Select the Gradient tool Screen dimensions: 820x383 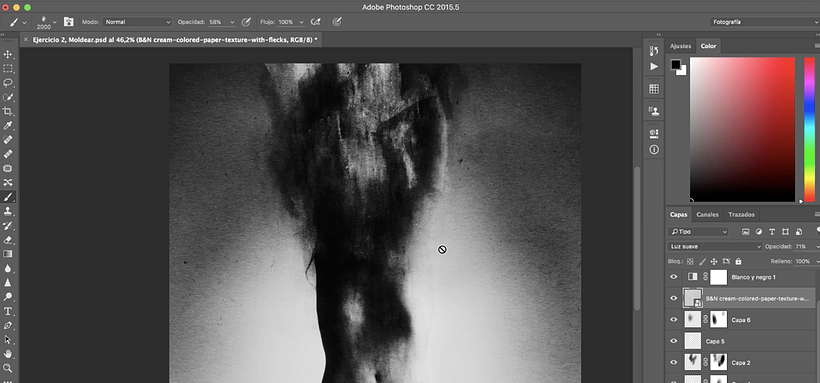click(x=8, y=254)
